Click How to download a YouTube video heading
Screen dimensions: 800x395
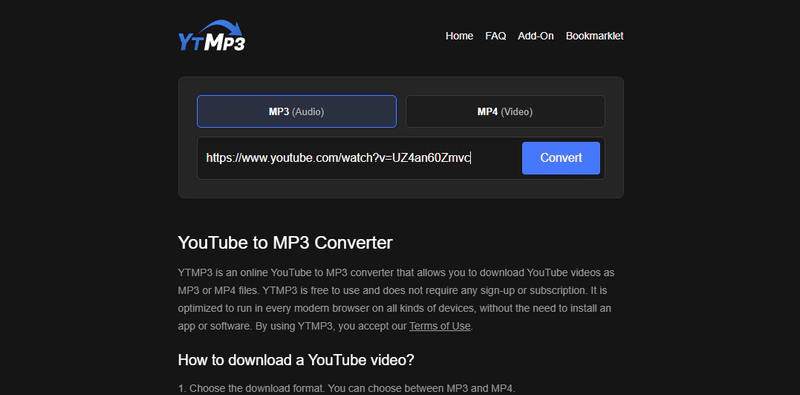point(296,360)
